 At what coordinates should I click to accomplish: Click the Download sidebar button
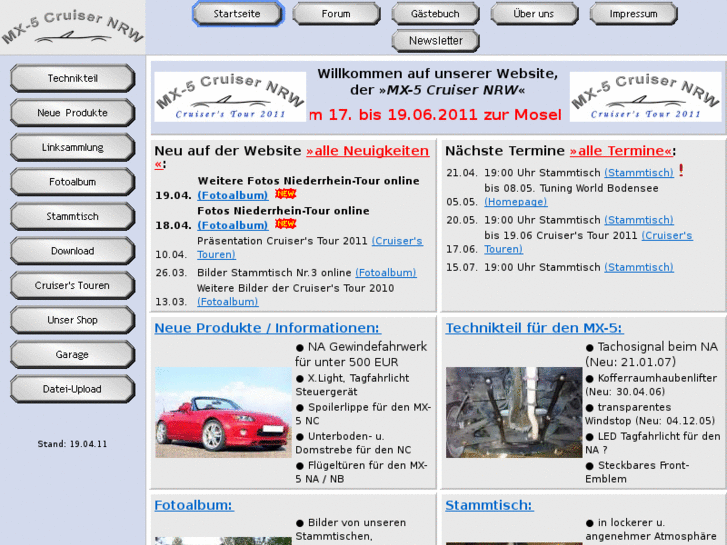click(x=73, y=251)
